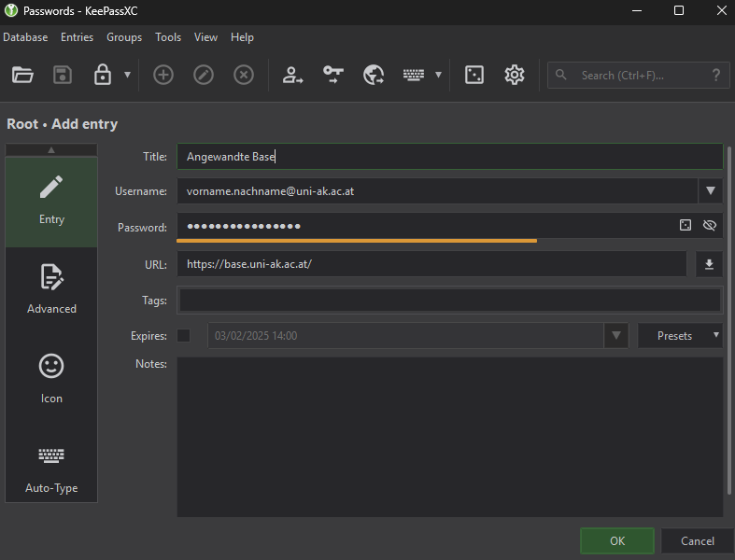The height and width of the screenshot is (560, 735).
Task: Click the KeePassXC title bar logo
Action: 11,10
